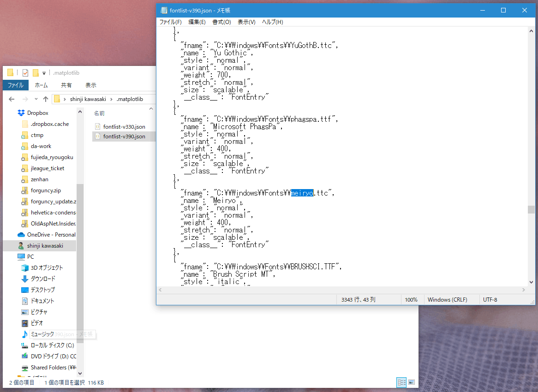The image size is (538, 392).
Task: Click the Dropbox icon in the sidebar
Action: coord(20,113)
